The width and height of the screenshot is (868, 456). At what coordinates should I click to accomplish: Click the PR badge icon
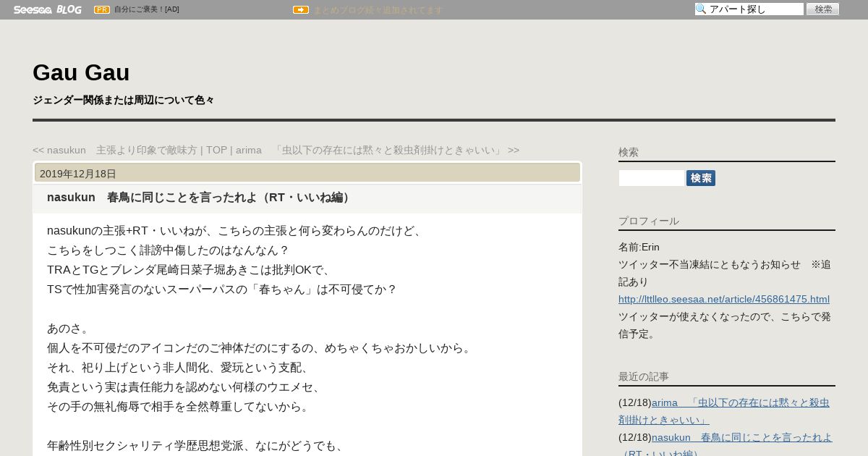(x=102, y=9)
